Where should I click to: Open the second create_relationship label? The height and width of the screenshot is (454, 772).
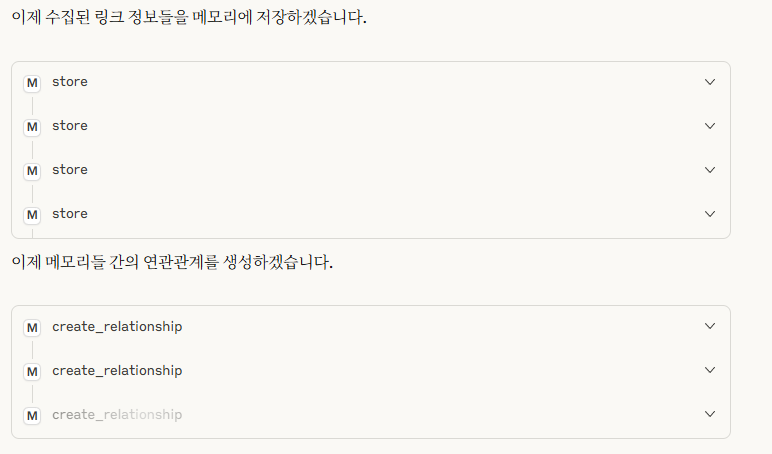(117, 371)
